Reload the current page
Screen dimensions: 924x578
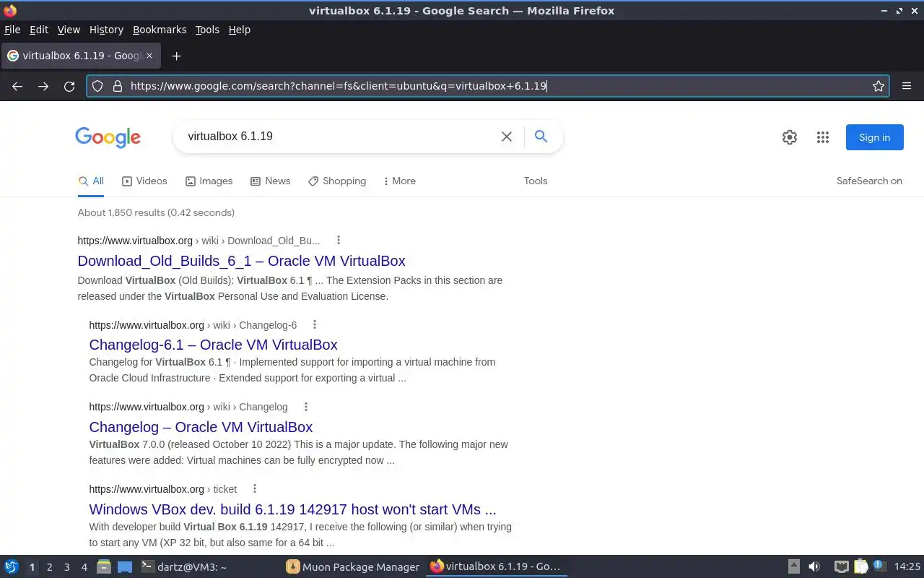69,86
